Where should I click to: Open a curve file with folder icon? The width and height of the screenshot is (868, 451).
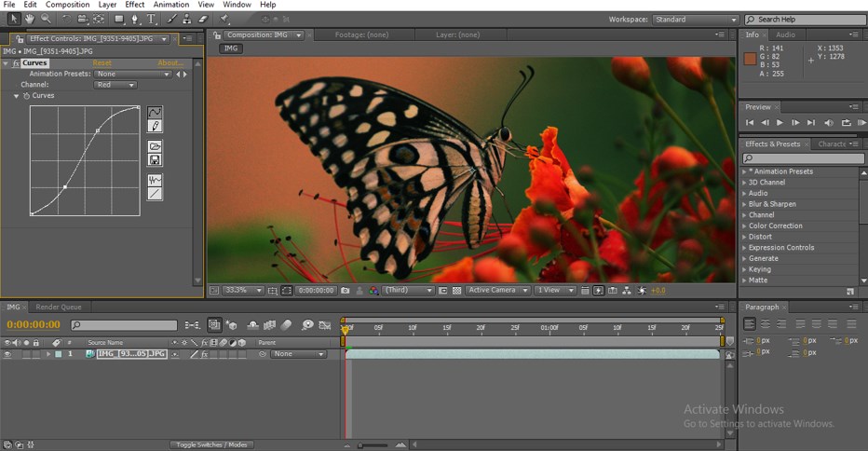click(x=156, y=146)
